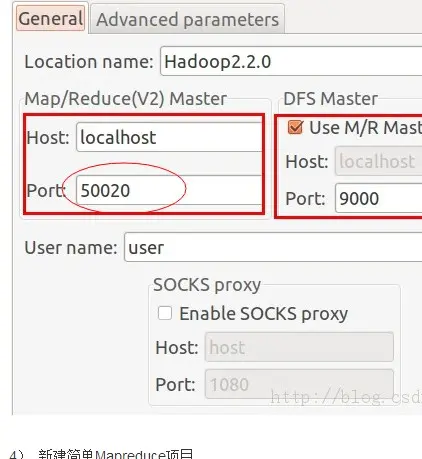Edit the Location name field containing Hadoop2.2.0
Viewport: 422px width, 459px height.
coord(291,61)
